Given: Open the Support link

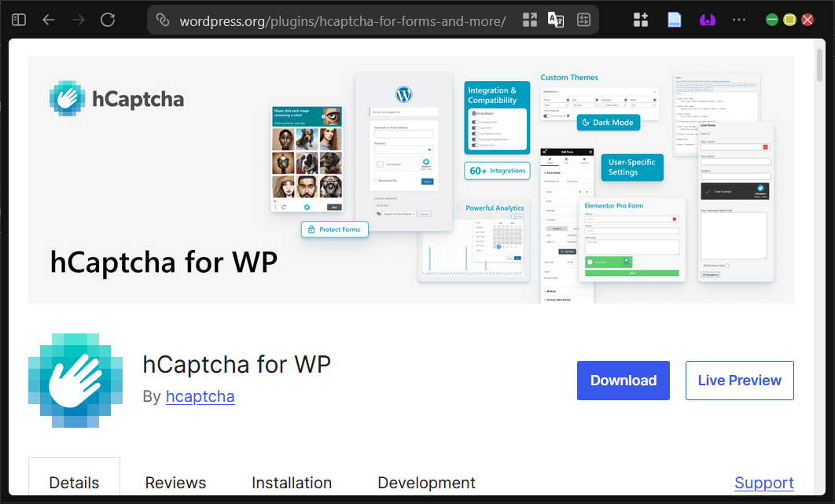Looking at the screenshot, I should [x=763, y=483].
